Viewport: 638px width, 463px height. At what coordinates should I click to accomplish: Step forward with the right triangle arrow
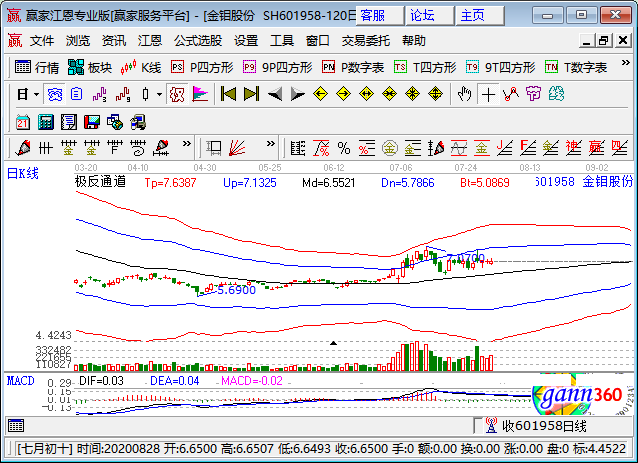(297, 94)
